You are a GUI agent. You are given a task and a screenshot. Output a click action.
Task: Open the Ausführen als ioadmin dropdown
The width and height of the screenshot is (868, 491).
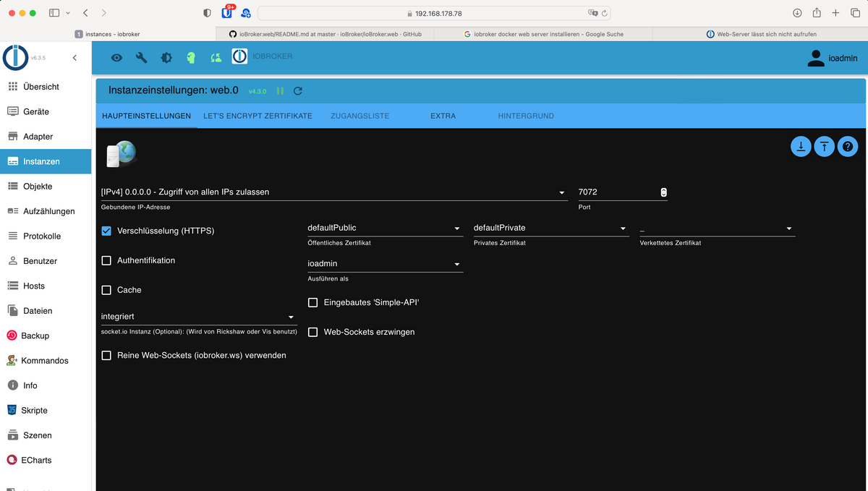coord(384,264)
